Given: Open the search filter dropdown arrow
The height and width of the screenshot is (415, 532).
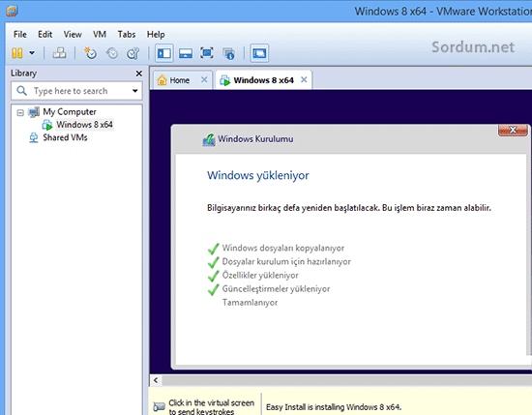Looking at the screenshot, I should coord(135,91).
